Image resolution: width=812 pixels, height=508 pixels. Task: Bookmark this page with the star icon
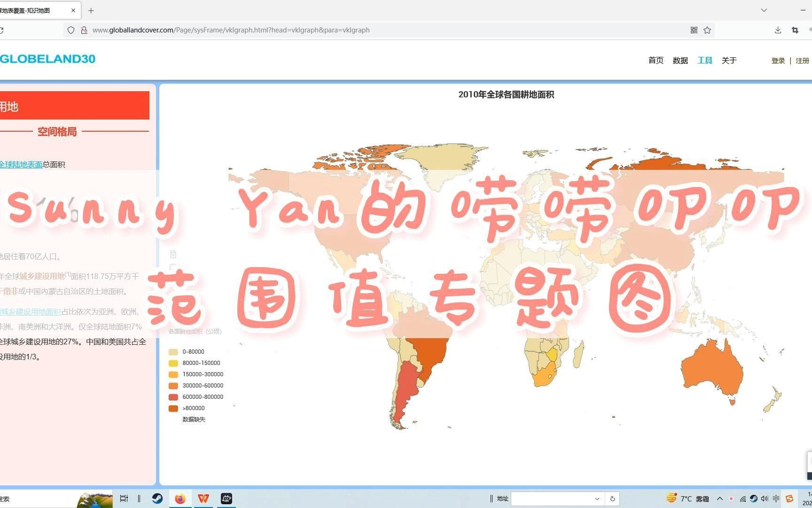coord(707,30)
